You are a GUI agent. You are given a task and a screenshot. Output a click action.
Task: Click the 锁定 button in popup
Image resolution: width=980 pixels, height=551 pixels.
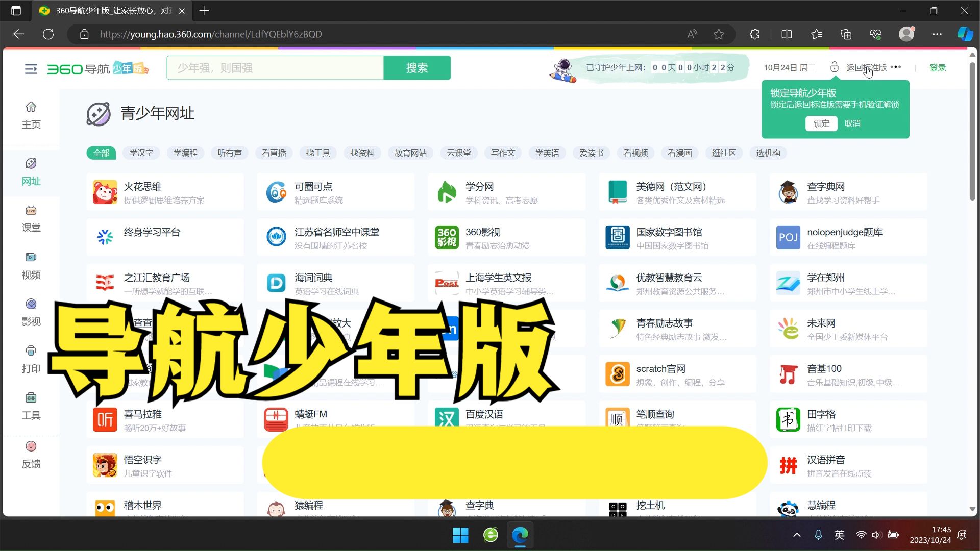[x=821, y=123]
